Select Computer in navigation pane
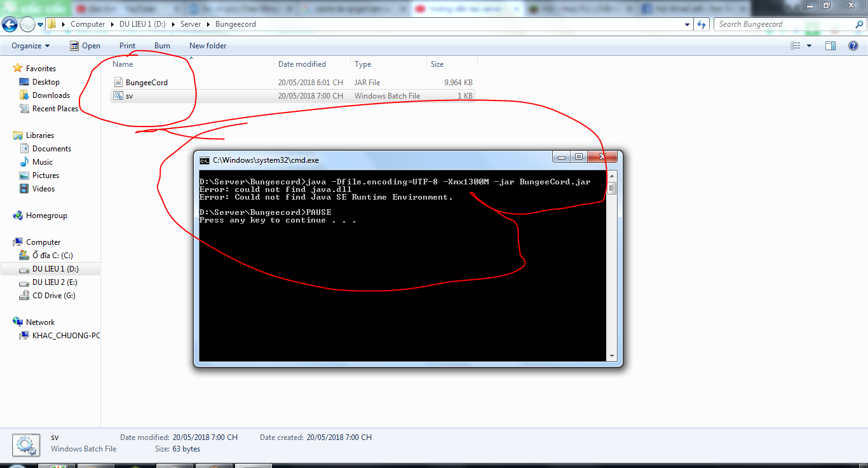 point(43,242)
